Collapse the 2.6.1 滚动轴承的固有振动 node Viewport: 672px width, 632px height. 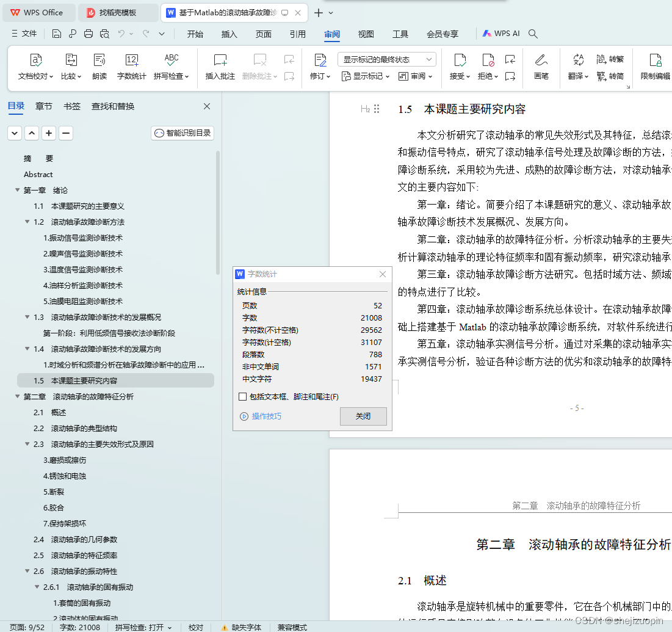(x=37, y=587)
